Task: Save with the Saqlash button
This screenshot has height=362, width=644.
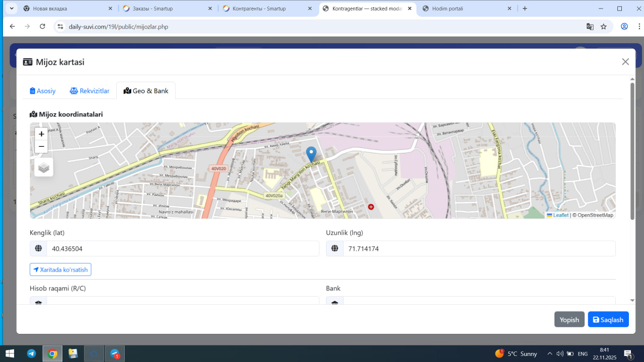Action: (x=608, y=320)
